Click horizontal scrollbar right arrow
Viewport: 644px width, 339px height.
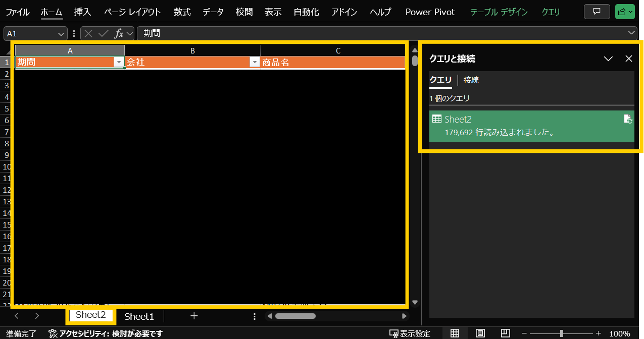coord(404,316)
